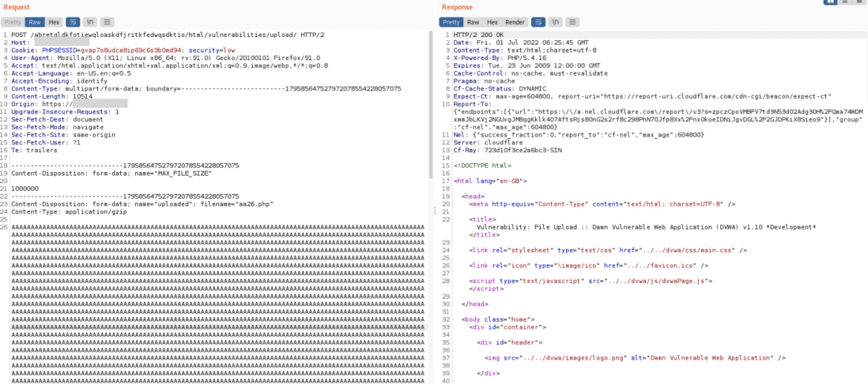Toggle show non-printable chars (\n) in Response pane
Viewport: 868px width, 384px height.
click(x=555, y=22)
